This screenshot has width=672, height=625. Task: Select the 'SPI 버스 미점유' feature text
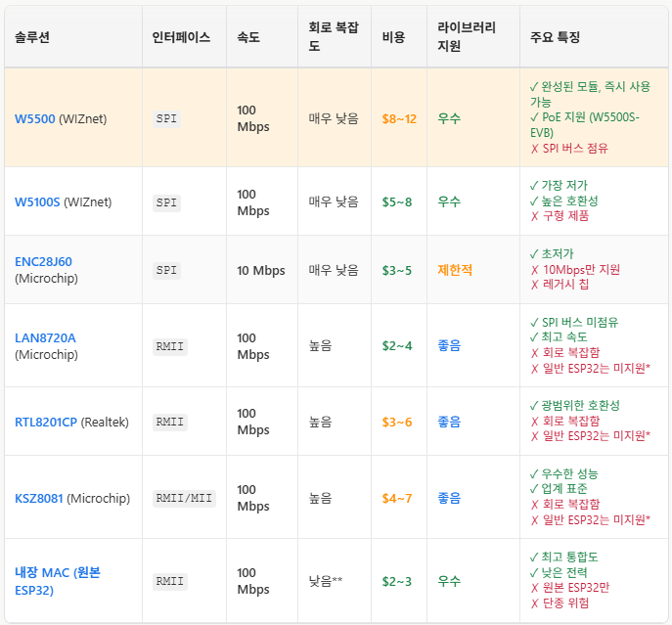tap(580, 323)
